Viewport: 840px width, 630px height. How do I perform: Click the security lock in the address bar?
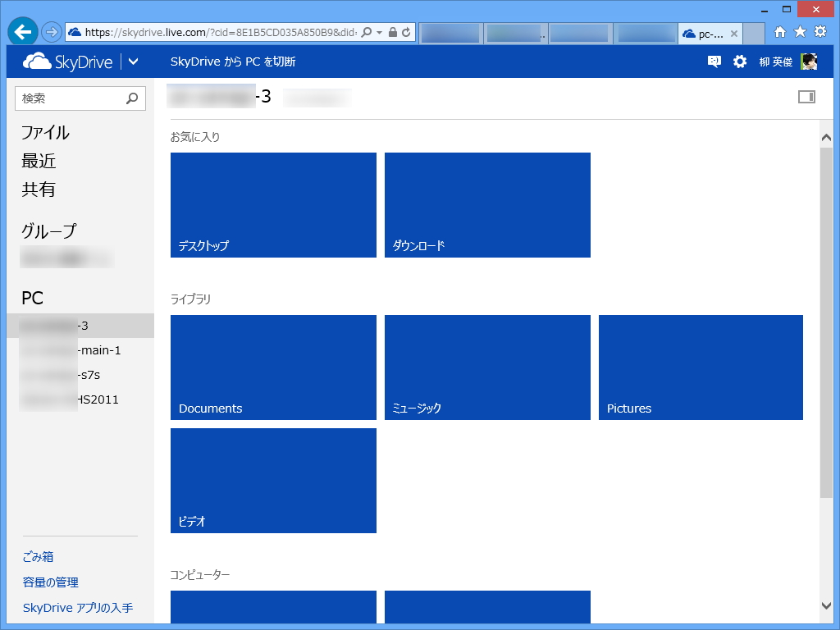click(393, 33)
